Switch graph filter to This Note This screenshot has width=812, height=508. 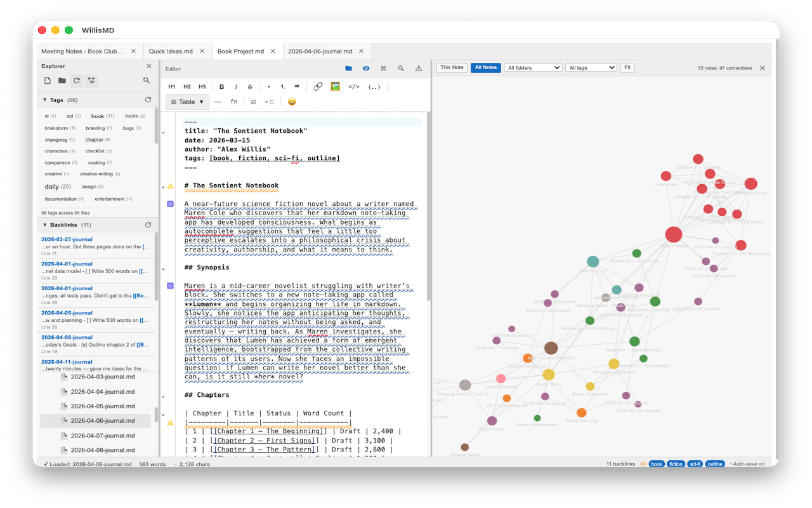[x=451, y=67]
